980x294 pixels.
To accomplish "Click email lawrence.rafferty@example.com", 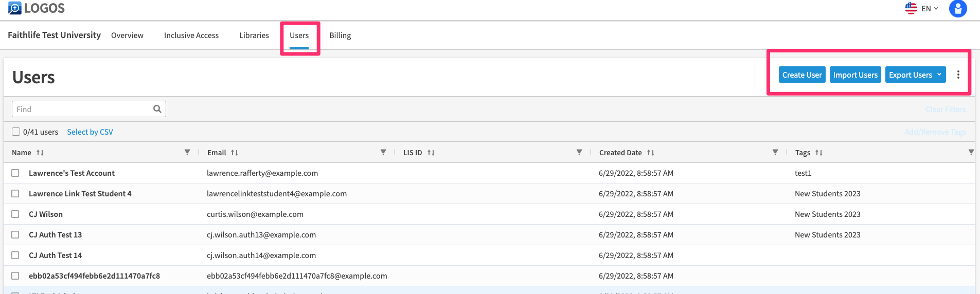I will coord(262,173).
